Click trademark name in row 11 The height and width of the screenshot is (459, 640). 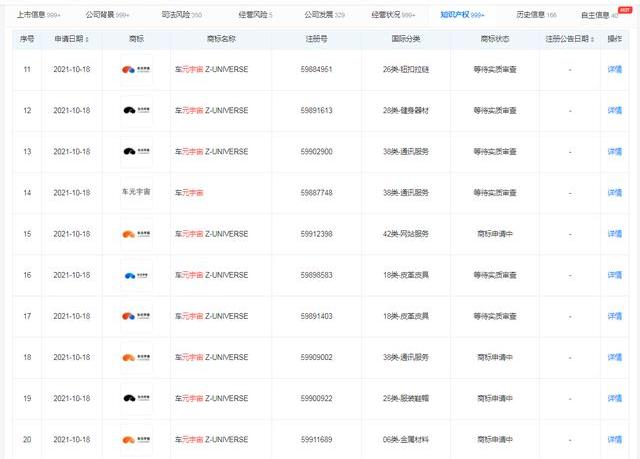click(211, 69)
